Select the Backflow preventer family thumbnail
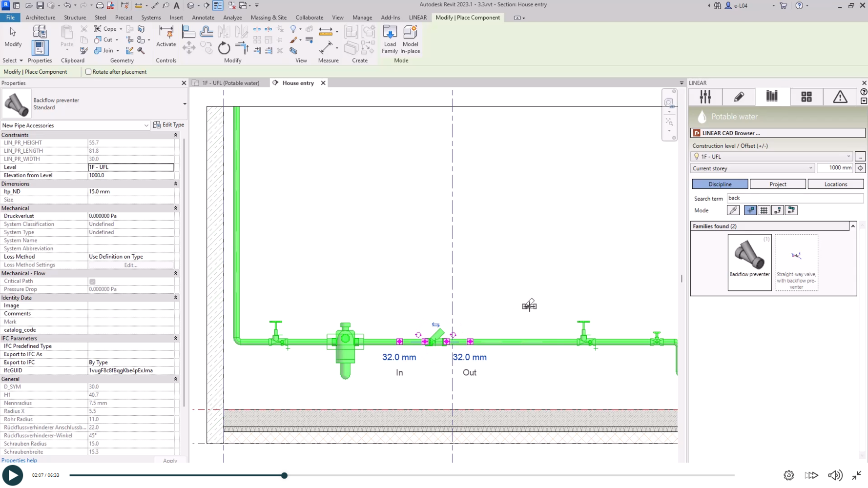This screenshot has width=868, height=488. [x=749, y=262]
